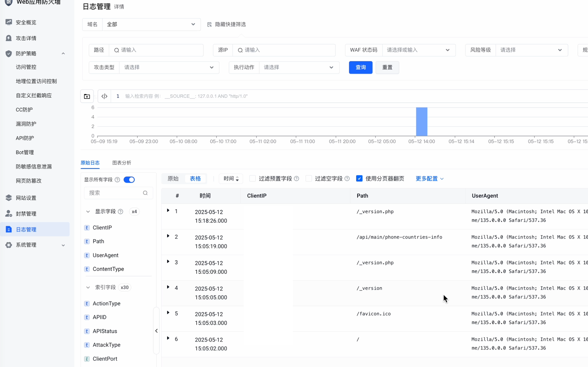Collapse the 防护策略 submenu chevron
The image size is (588, 367).
coord(63,54)
